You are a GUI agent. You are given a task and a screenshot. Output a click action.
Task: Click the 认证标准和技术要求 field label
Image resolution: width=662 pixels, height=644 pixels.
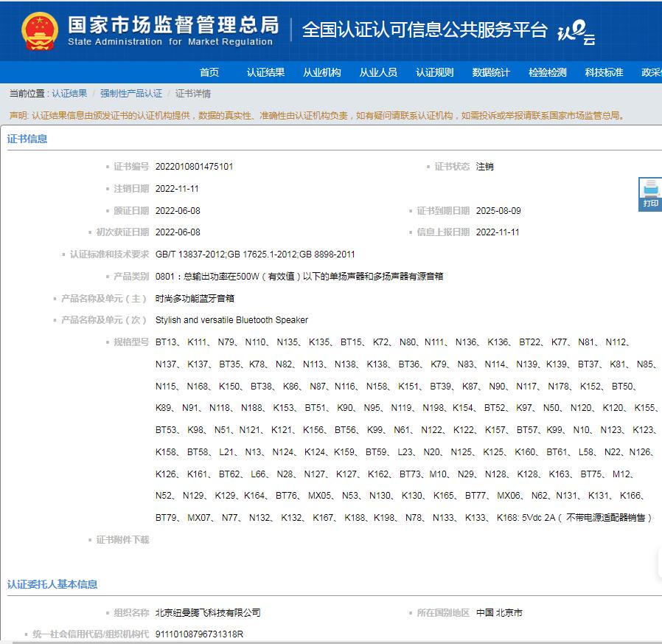tap(109, 255)
